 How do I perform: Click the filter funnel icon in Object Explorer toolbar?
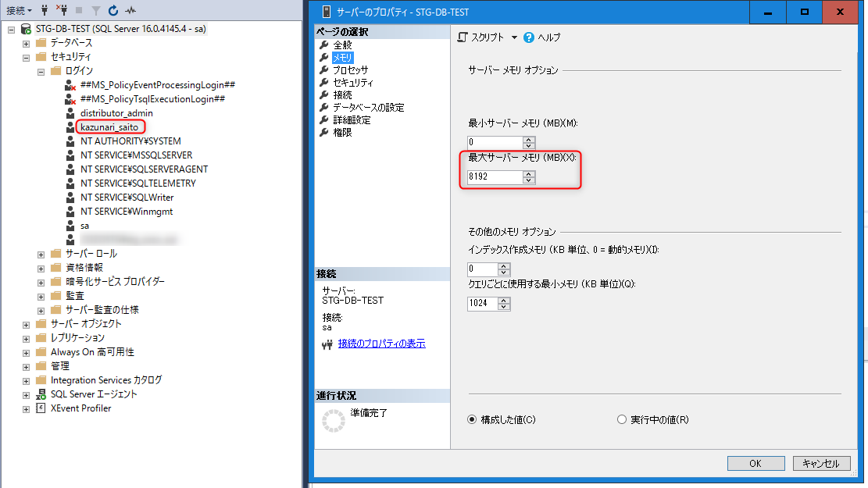96,10
